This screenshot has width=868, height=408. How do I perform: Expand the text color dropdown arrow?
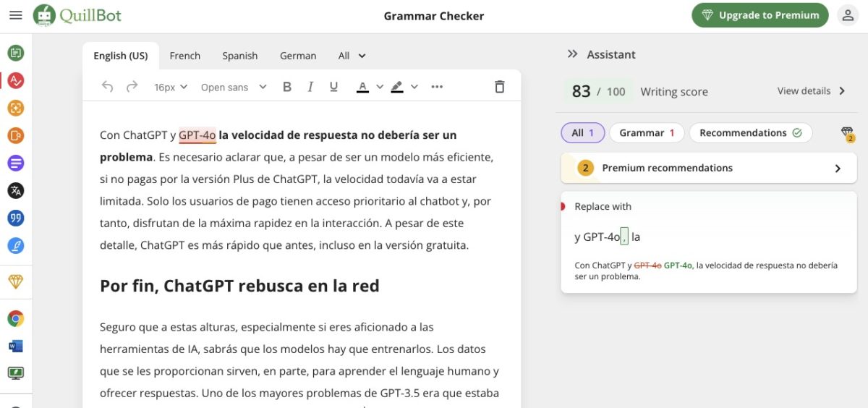pyautogui.click(x=380, y=87)
